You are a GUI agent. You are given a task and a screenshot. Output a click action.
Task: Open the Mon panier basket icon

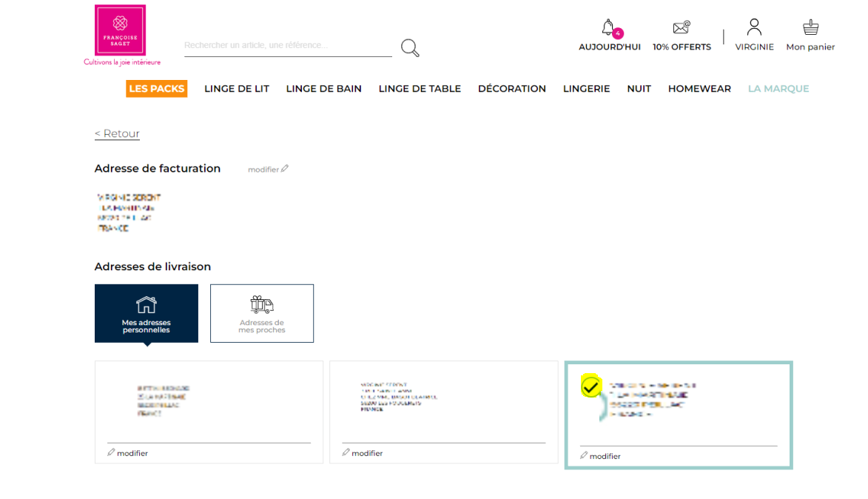(x=810, y=27)
